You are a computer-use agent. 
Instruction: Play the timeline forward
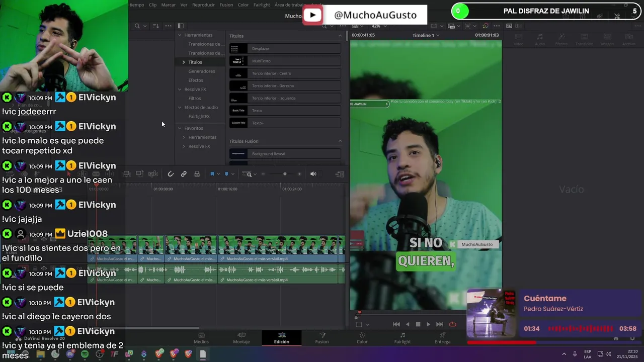(x=428, y=324)
